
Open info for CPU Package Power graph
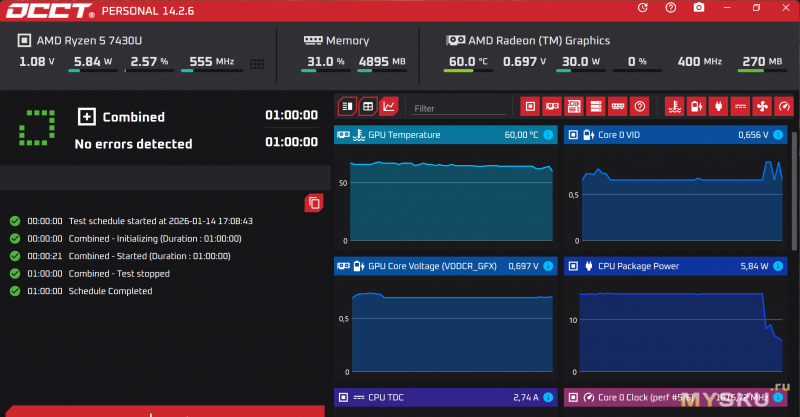tap(778, 266)
